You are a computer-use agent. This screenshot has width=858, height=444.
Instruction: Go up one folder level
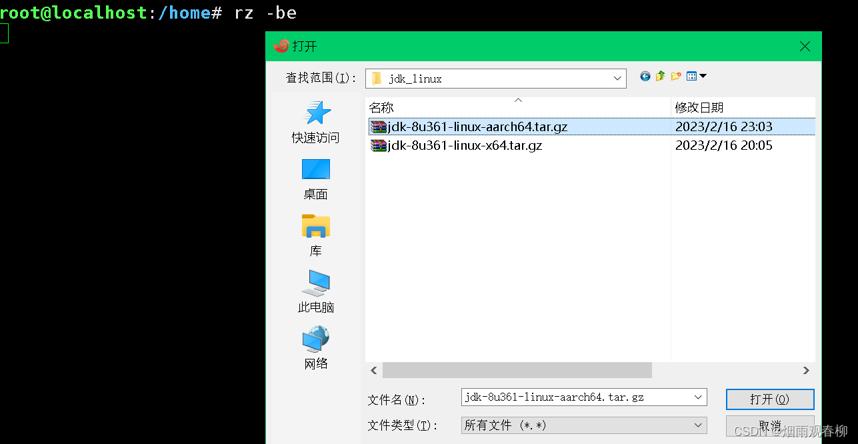pos(660,76)
